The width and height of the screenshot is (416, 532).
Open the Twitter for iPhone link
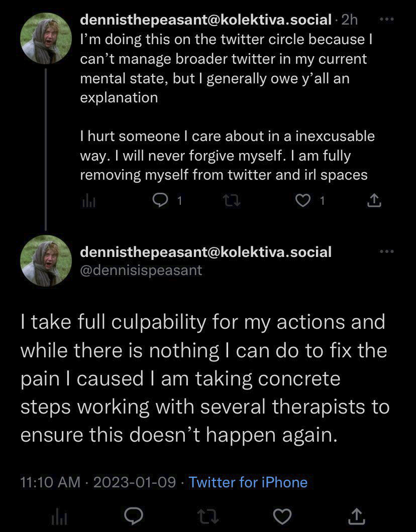tap(248, 482)
